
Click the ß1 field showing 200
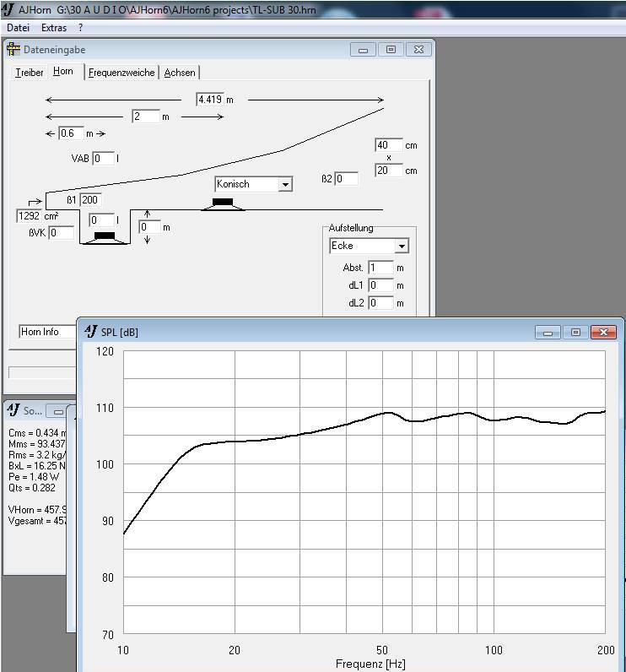pos(90,200)
